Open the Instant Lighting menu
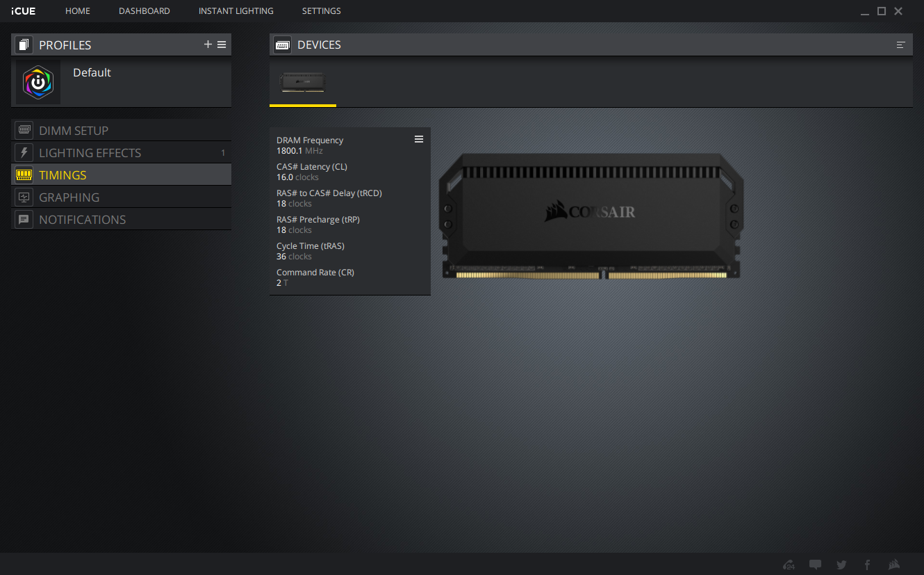The width and height of the screenshot is (924, 575). [236, 11]
